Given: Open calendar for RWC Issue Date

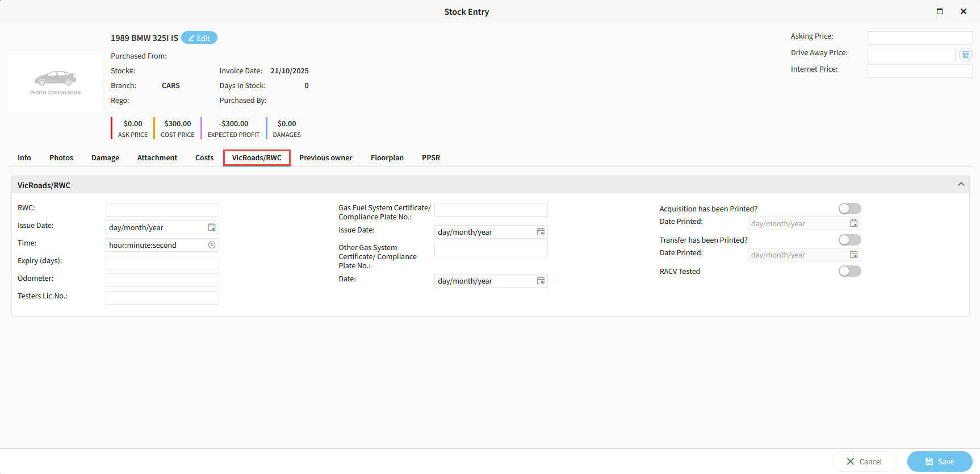Looking at the screenshot, I should click(212, 227).
